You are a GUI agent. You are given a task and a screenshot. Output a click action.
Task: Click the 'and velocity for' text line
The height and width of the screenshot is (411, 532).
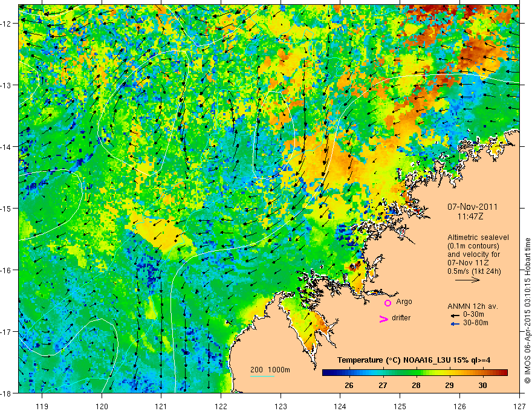[x=473, y=254]
